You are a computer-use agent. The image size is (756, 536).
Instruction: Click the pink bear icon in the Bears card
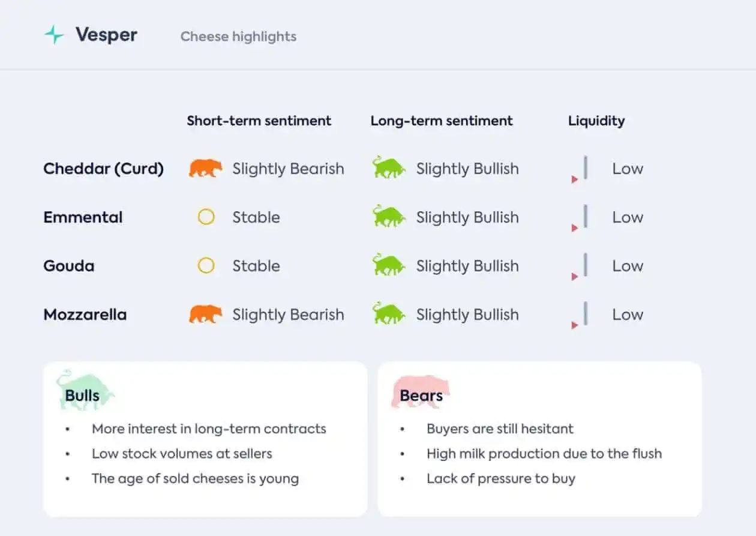pyautogui.click(x=420, y=392)
